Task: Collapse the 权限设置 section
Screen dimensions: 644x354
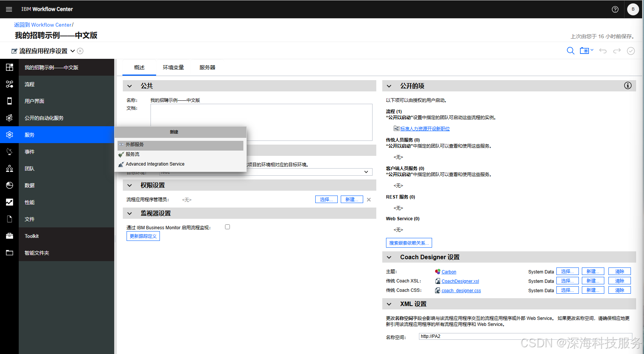Action: pos(130,185)
